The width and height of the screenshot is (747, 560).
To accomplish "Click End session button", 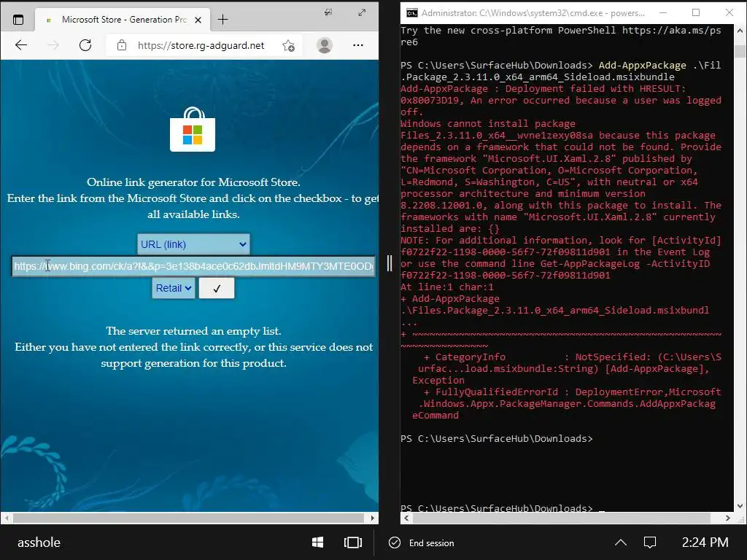I will (422, 542).
